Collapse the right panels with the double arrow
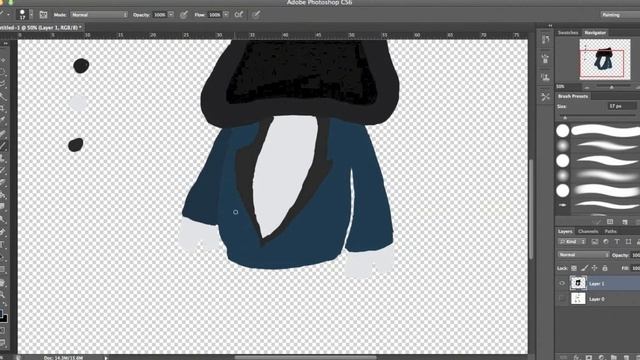This screenshot has height=360, width=640. pyautogui.click(x=550, y=25)
